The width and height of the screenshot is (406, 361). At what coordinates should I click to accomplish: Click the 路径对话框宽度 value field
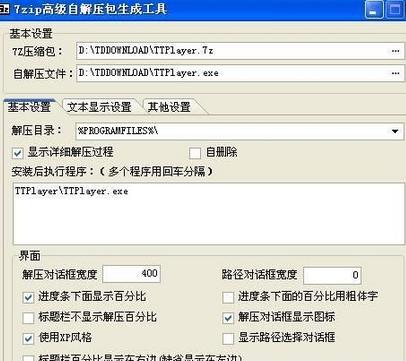click(332, 275)
